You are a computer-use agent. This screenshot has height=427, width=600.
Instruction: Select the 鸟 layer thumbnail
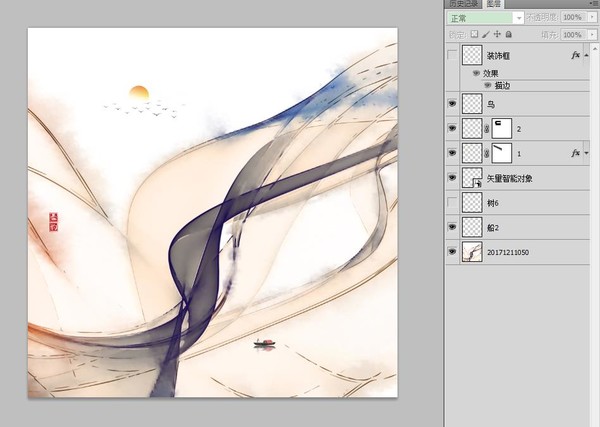coord(472,104)
